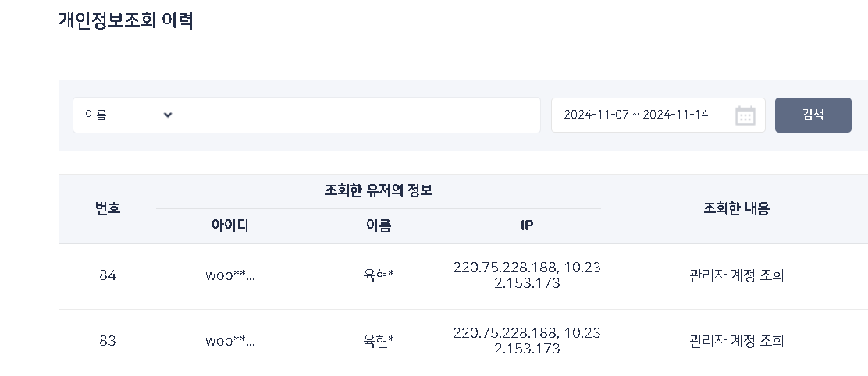Click the dropdown chevron arrow
The height and width of the screenshot is (376, 868).
pos(168,115)
